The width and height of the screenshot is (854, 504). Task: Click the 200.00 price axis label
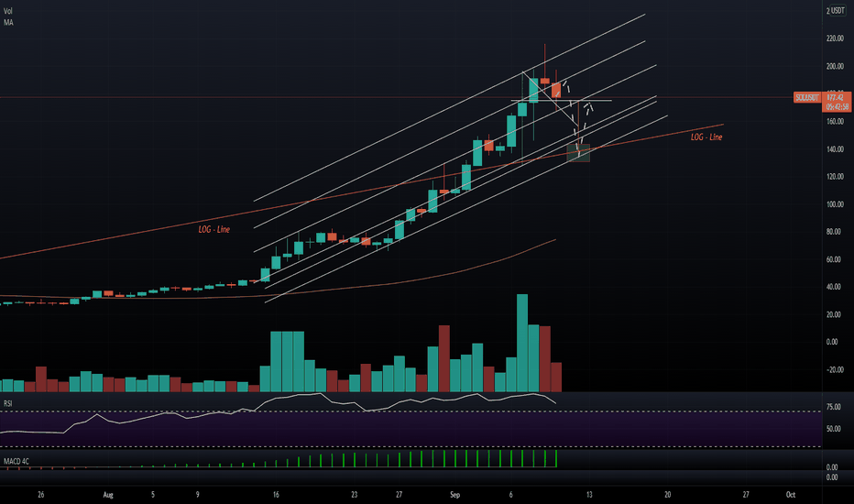coord(835,67)
